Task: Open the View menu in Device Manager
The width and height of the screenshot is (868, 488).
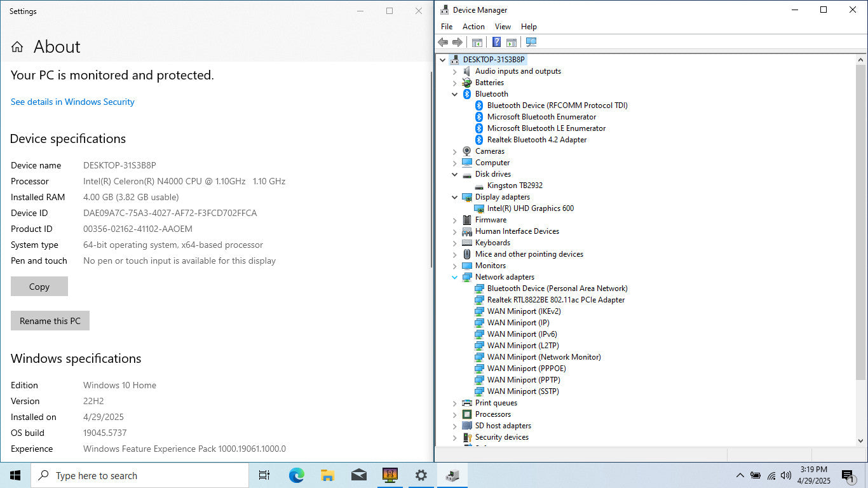Action: coord(503,27)
